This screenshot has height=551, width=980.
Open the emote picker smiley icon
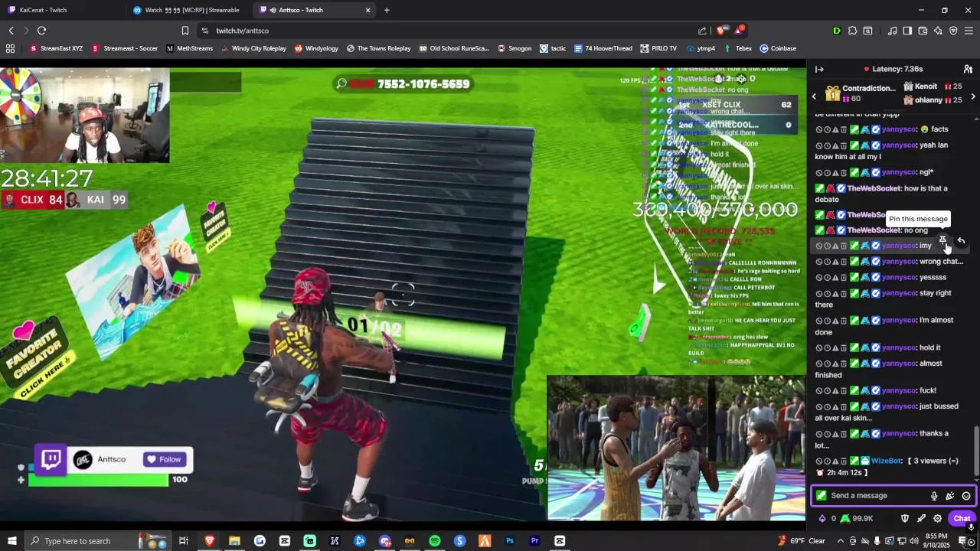pos(966,496)
